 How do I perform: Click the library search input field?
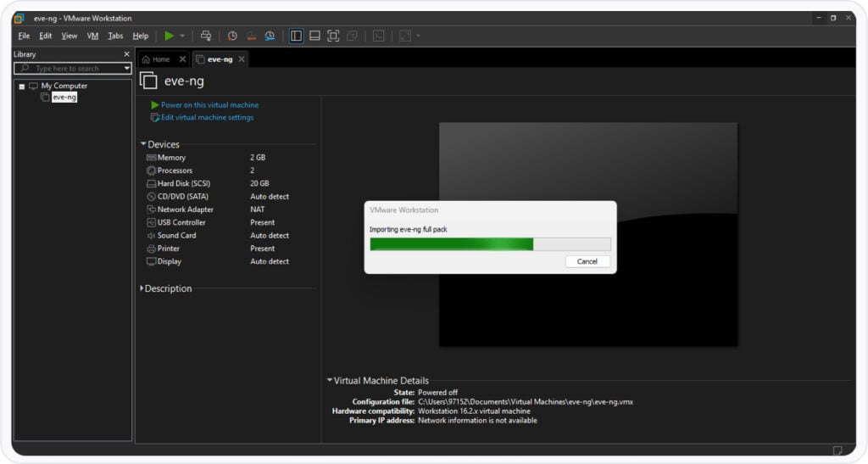point(72,68)
